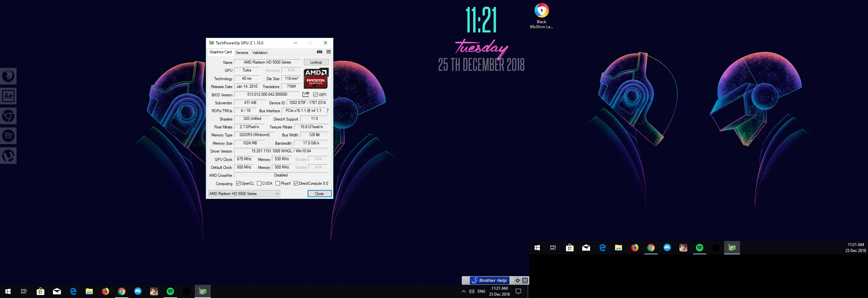Open Mail app on system-tray taskbar
Screen dimensions: 868x298
(x=57, y=291)
